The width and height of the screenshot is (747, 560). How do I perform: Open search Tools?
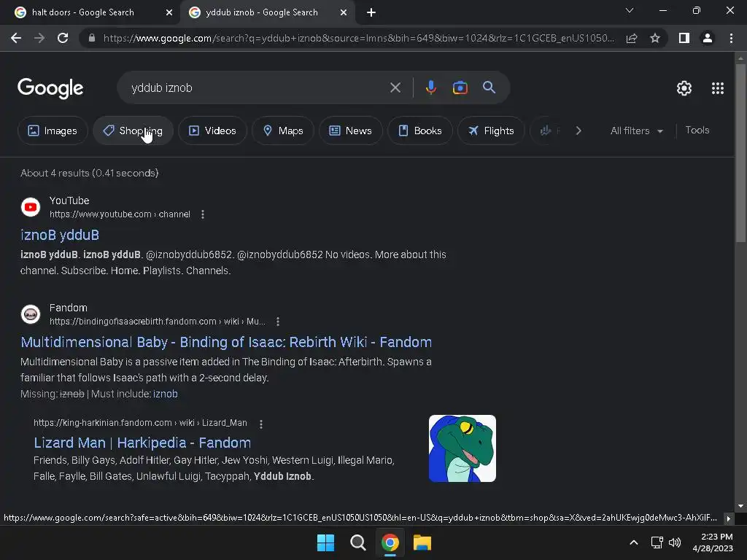click(697, 130)
